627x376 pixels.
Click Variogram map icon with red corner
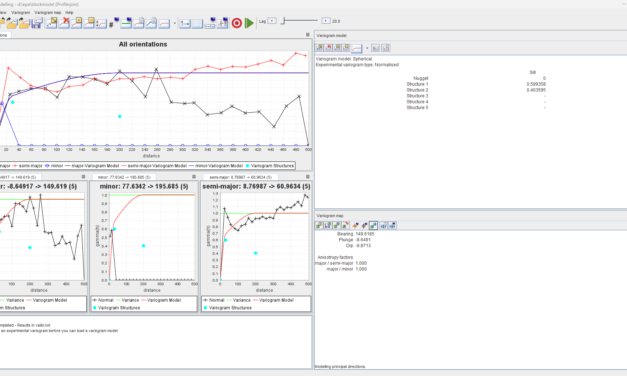345,226
